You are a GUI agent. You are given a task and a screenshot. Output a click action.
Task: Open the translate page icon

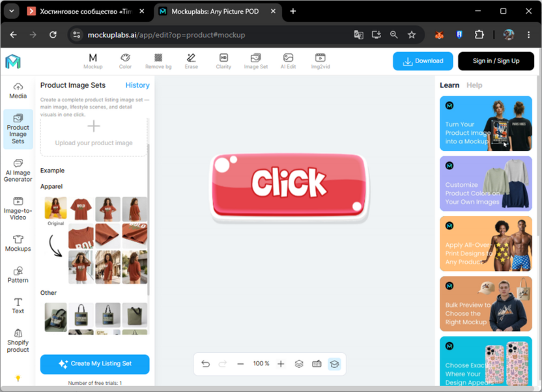pyautogui.click(x=358, y=35)
